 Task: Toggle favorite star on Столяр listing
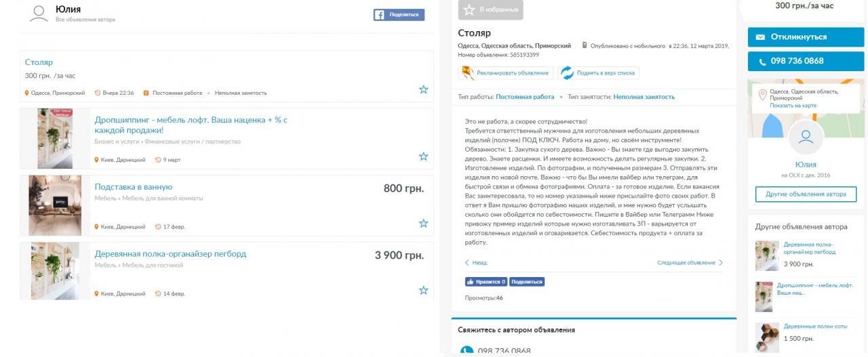(x=423, y=89)
